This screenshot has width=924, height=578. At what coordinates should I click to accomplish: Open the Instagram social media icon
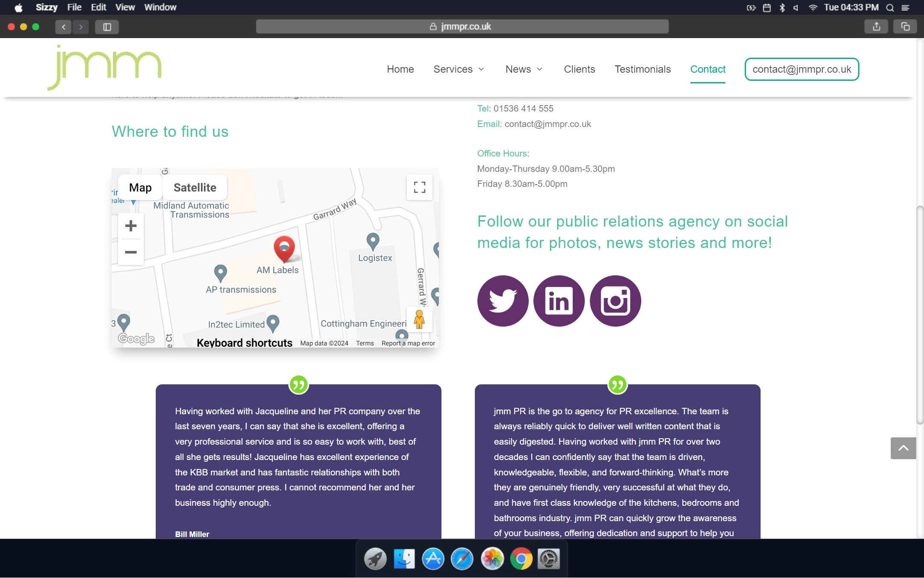click(615, 301)
